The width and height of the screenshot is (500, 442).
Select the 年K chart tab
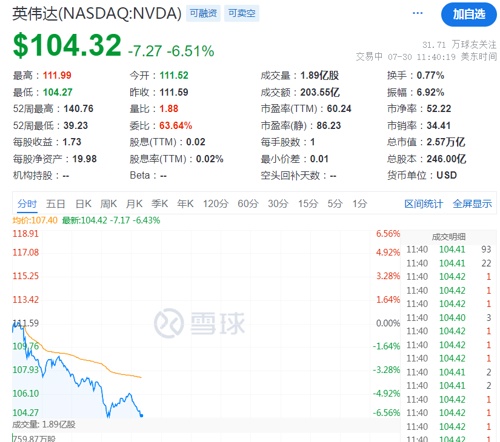[185, 204]
